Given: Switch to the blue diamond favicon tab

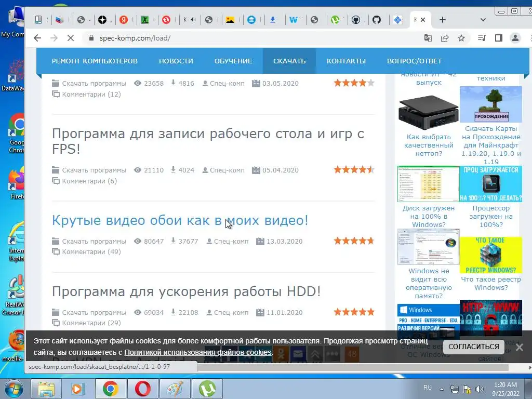Looking at the screenshot, I should (398, 20).
